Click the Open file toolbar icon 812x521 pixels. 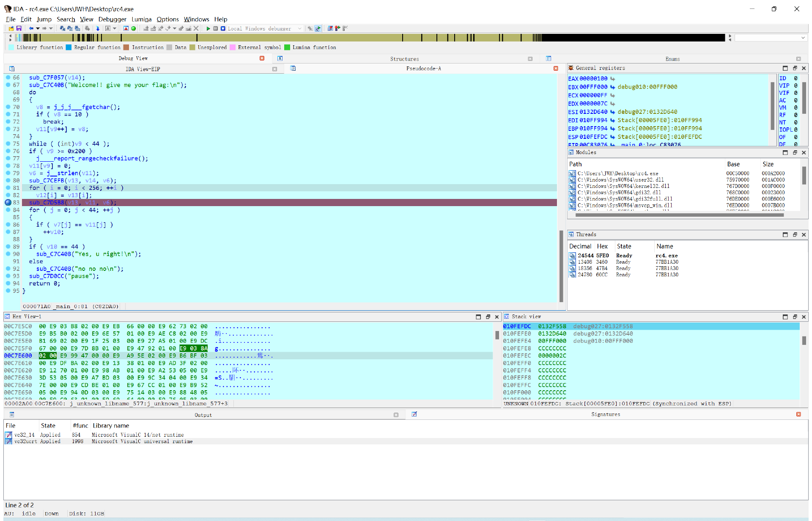click(x=11, y=28)
